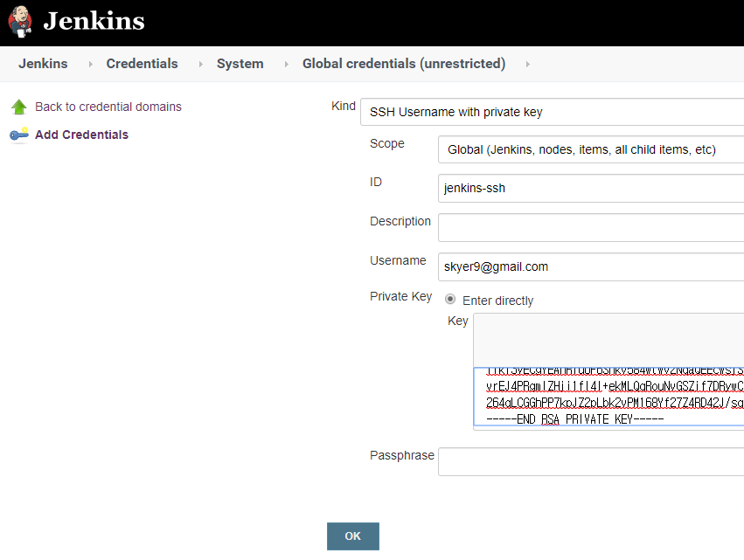
Task: Click the Add Credentials key icon
Action: click(x=19, y=135)
